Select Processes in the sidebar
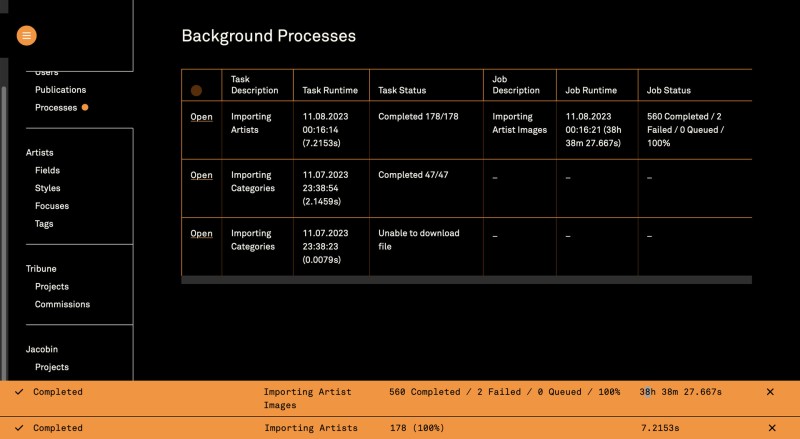This screenshot has height=439, width=800. 56,107
